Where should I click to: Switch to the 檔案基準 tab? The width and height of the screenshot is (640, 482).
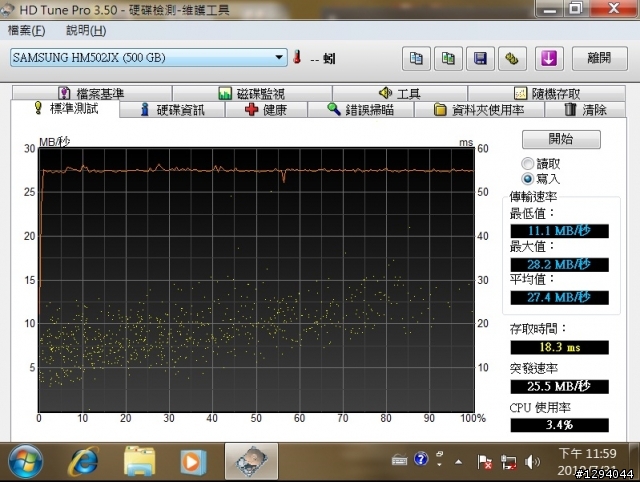[92, 93]
